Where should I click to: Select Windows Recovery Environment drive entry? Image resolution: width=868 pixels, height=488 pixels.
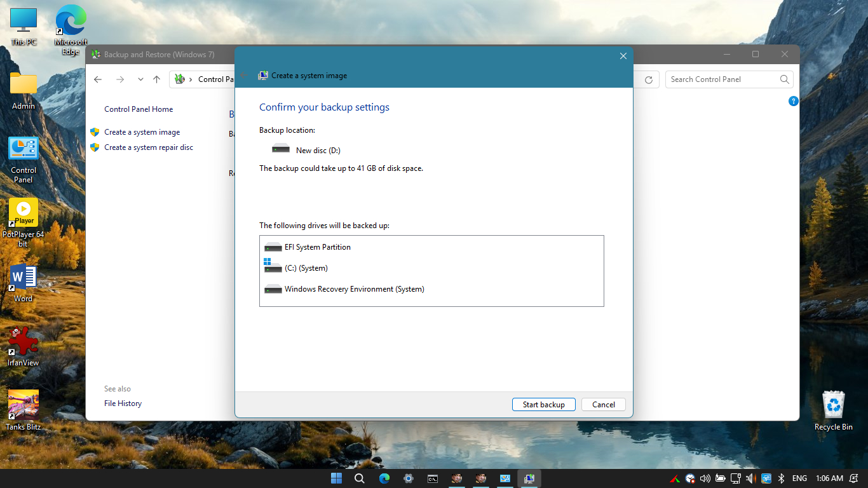pos(354,289)
